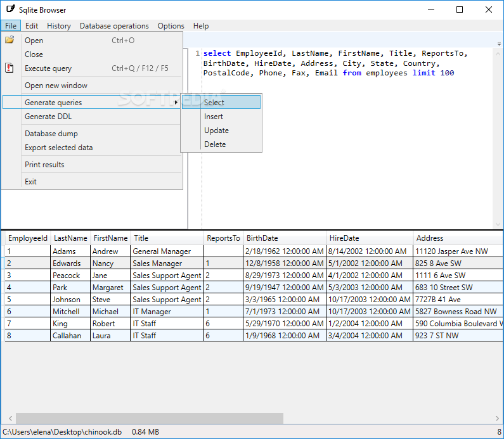
Task: Select the cell "Callahan"
Action: [70, 336]
